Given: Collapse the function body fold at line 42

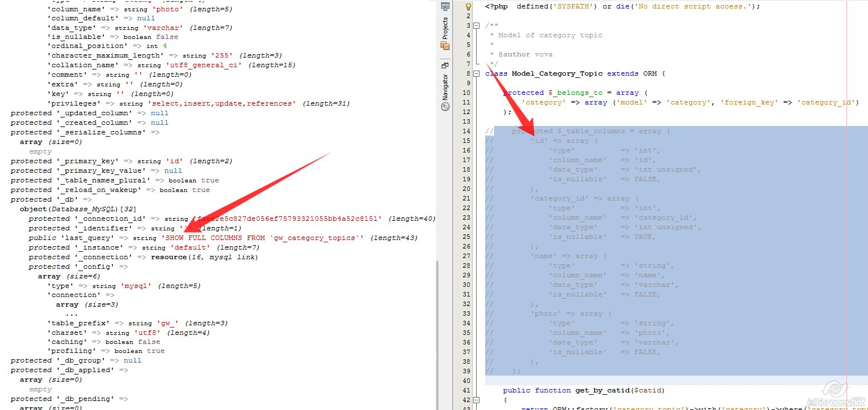Looking at the screenshot, I should [x=477, y=400].
